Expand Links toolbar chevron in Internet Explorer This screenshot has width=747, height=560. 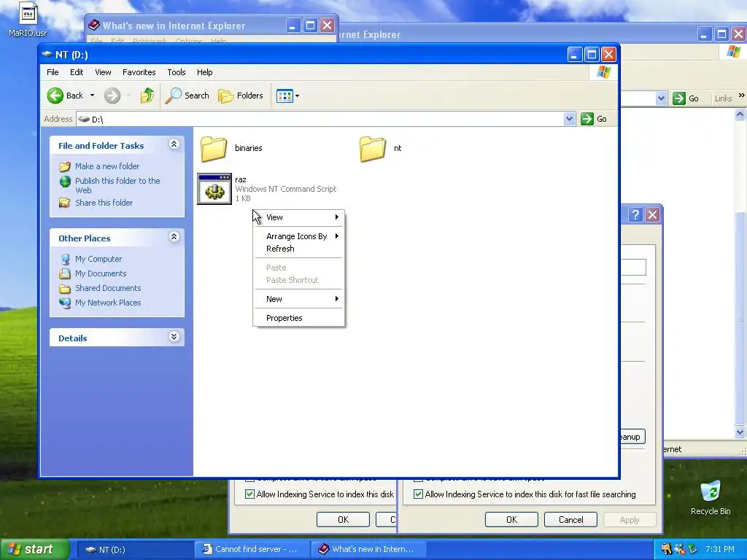click(x=741, y=96)
